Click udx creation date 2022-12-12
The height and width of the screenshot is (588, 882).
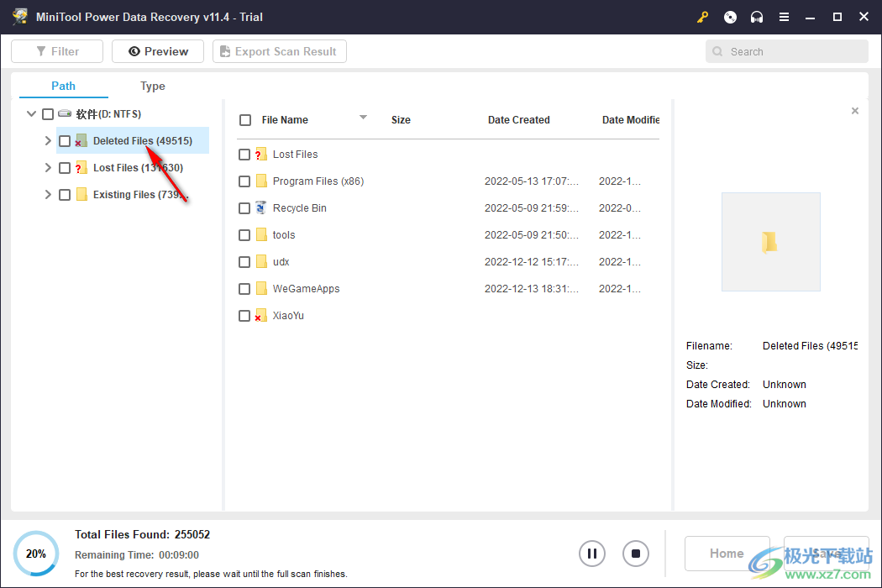pyautogui.click(x=531, y=261)
